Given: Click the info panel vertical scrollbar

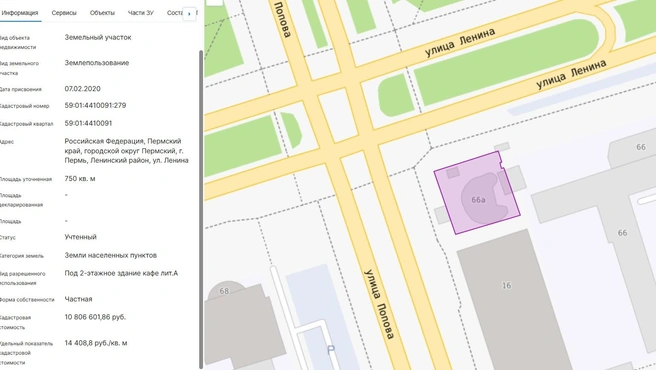Looking at the screenshot, I should click(201, 209).
